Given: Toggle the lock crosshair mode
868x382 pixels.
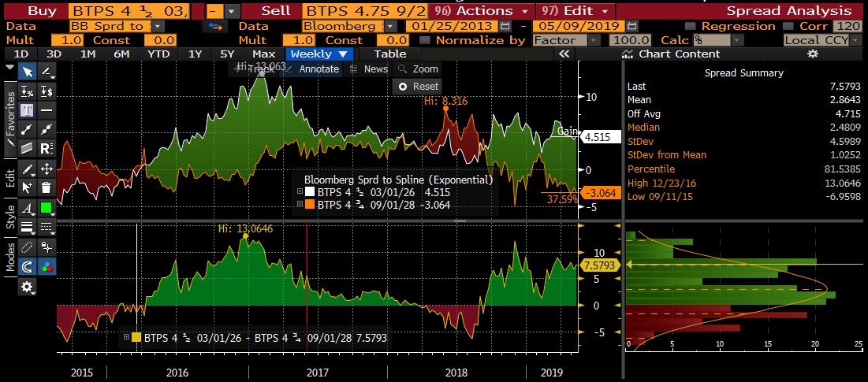Looking at the screenshot, I should 47,247.
